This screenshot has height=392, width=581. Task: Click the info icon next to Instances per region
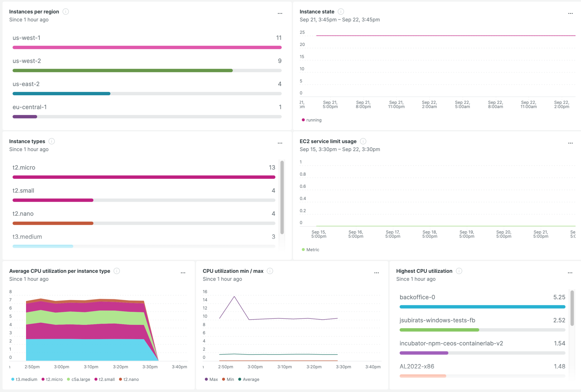[x=65, y=11]
